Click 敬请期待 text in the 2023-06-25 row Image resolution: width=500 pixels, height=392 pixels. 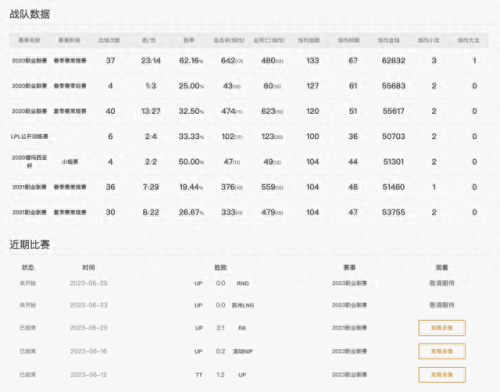pyautogui.click(x=442, y=283)
